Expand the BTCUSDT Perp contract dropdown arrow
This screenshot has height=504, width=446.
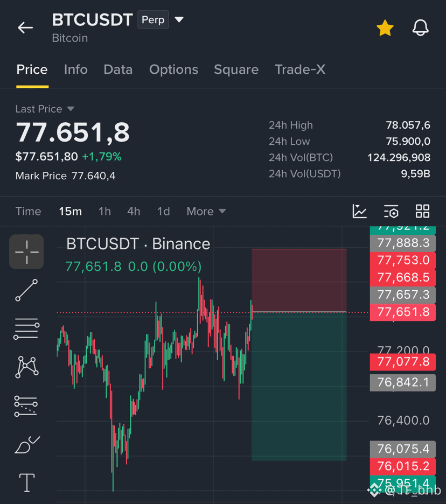pos(179,19)
